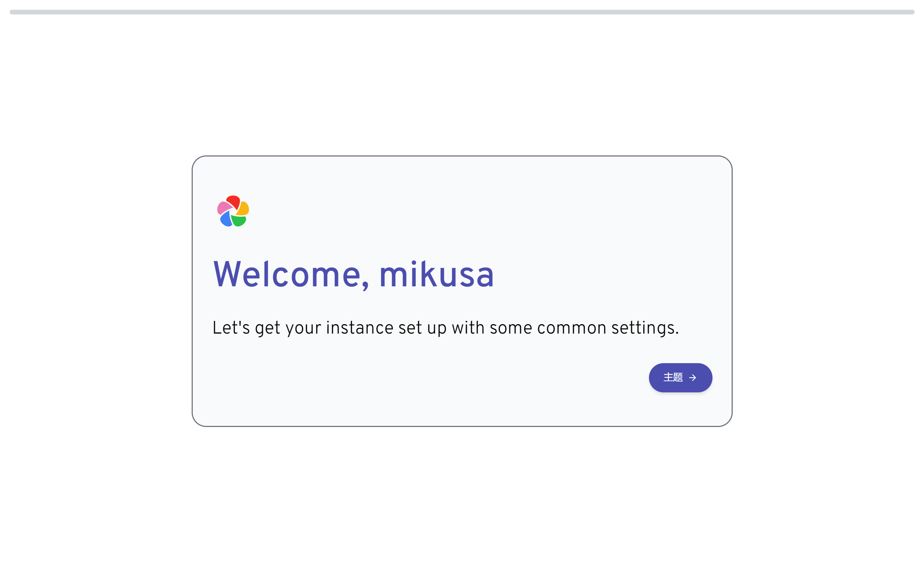Click the words "common settings" in the subtitle

click(608, 328)
